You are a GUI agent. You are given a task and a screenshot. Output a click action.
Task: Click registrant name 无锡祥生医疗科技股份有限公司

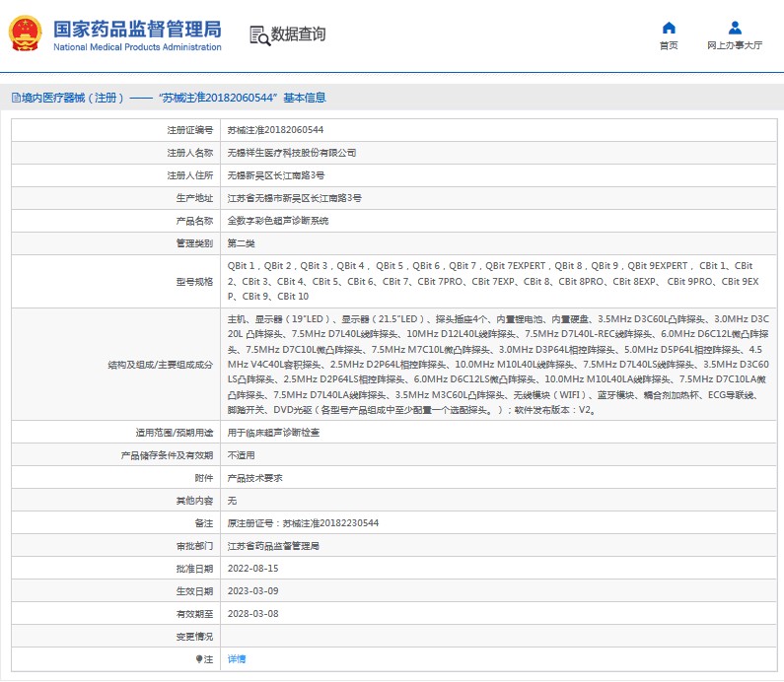pos(292,153)
